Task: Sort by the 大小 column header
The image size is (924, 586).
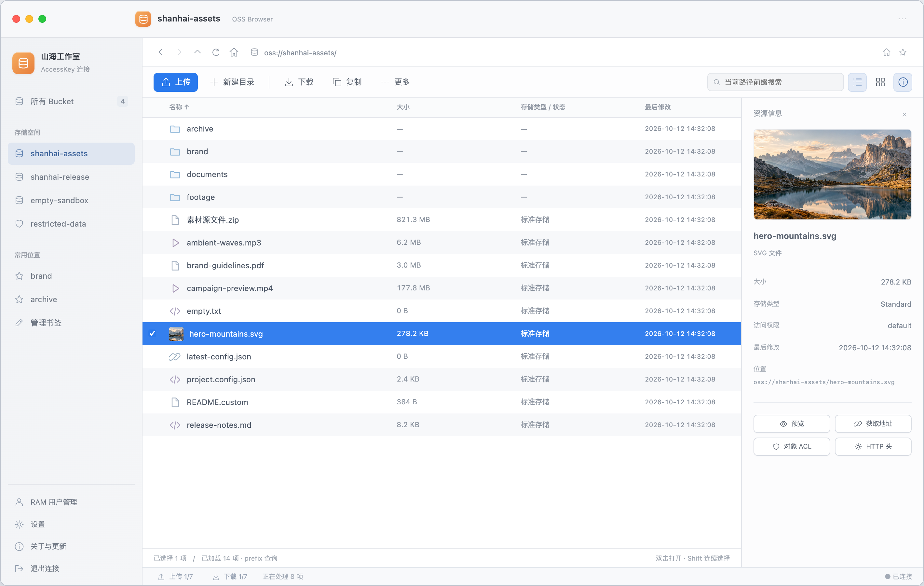Action: point(403,107)
